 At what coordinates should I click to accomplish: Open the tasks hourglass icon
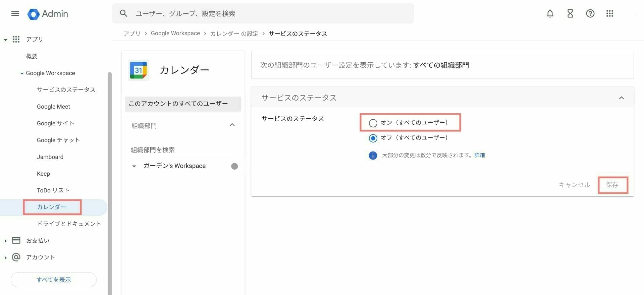click(x=570, y=13)
